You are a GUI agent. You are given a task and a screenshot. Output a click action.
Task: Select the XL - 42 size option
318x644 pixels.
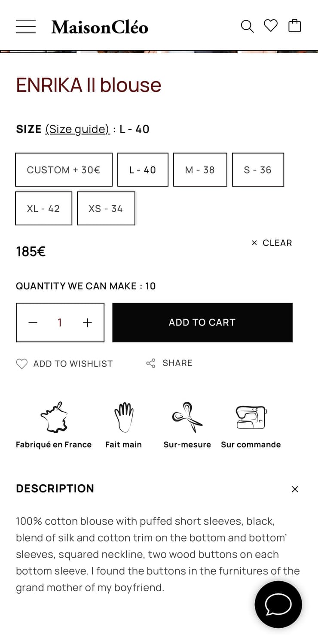[43, 208]
